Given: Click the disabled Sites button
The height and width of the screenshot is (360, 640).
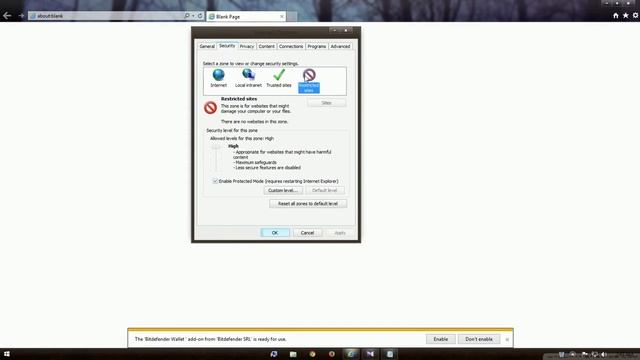Looking at the screenshot, I should pyautogui.click(x=327, y=103).
